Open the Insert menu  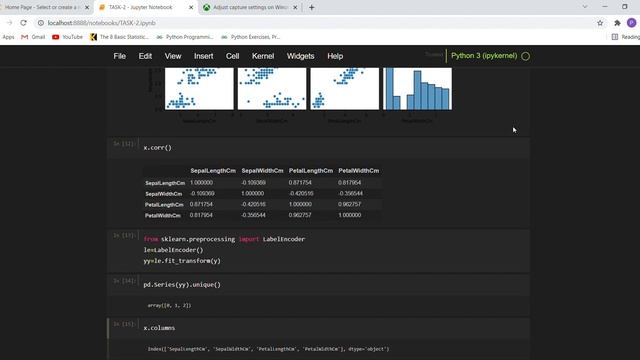[x=203, y=56]
